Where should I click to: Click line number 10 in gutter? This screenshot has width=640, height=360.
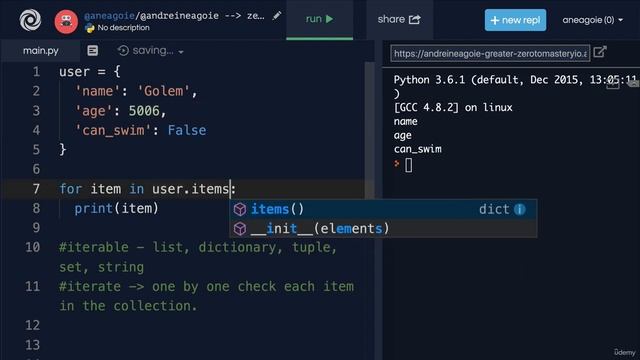click(x=33, y=247)
